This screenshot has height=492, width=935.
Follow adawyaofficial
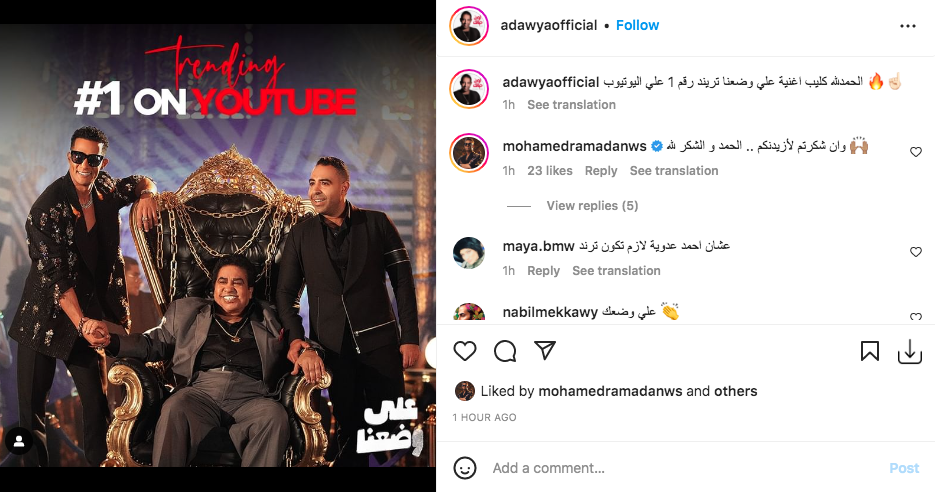click(637, 25)
